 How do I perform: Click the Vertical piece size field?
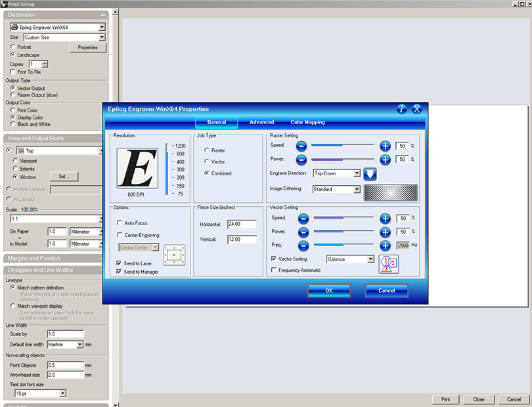[242, 240]
